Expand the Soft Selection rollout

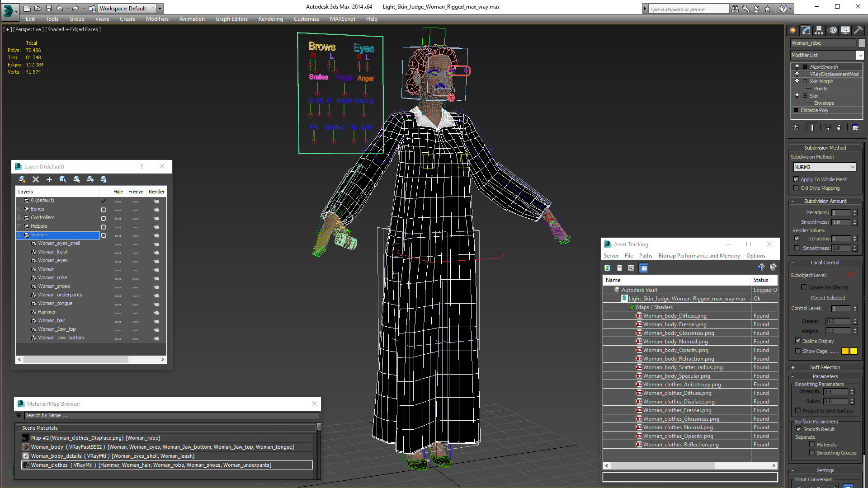825,367
